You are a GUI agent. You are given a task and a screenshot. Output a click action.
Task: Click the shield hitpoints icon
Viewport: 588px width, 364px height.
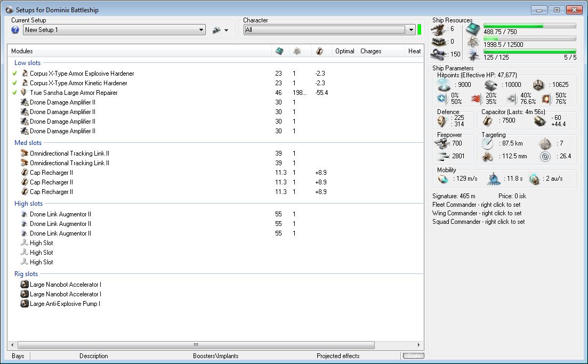[444, 85]
